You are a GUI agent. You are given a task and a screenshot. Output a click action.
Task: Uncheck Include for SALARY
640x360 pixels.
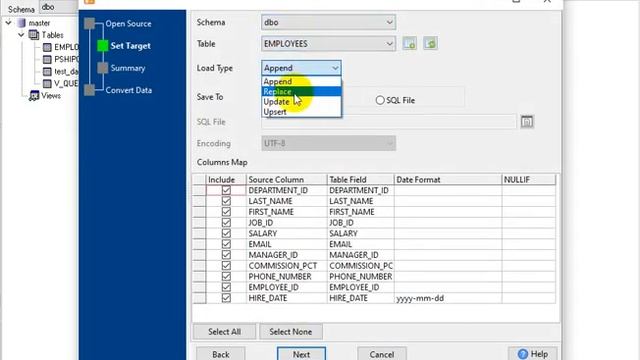[x=226, y=233]
